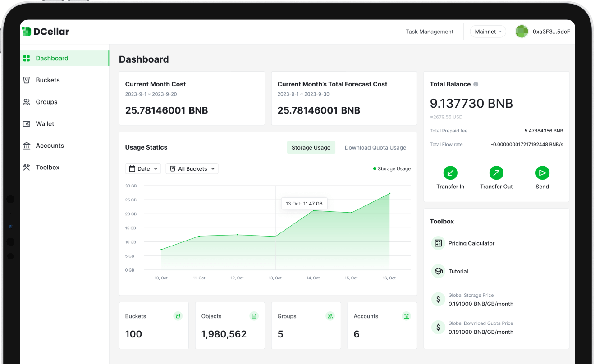This screenshot has height=364, width=595.
Task: Click the Buckets card bucket icon
Action: tap(178, 316)
